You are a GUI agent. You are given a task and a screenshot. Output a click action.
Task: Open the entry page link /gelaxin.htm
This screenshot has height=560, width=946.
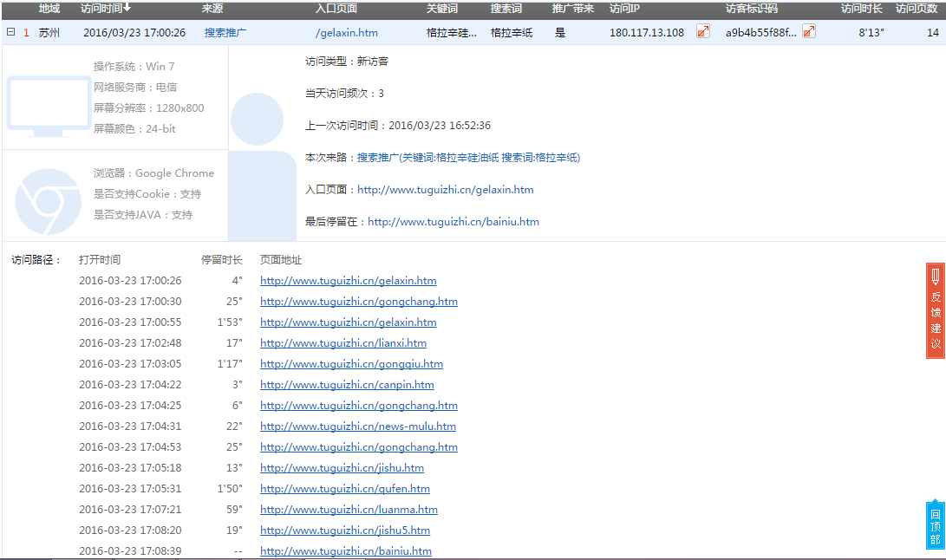[x=345, y=31]
